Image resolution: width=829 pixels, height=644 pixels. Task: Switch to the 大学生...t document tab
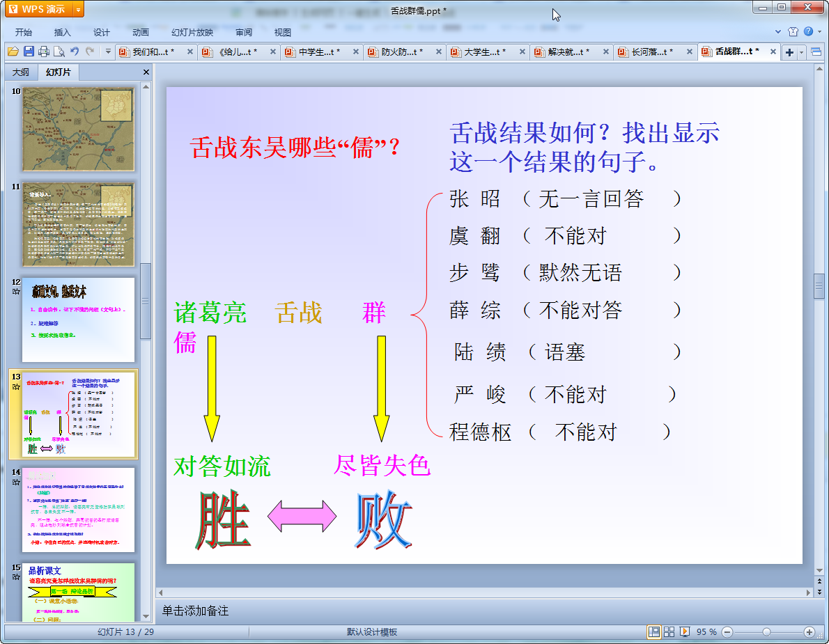pos(485,52)
